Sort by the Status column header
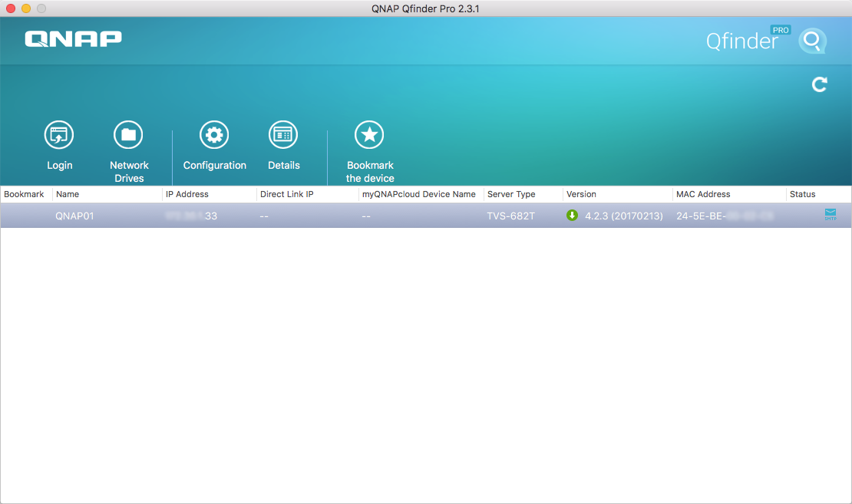This screenshot has height=504, width=852. [x=803, y=194]
